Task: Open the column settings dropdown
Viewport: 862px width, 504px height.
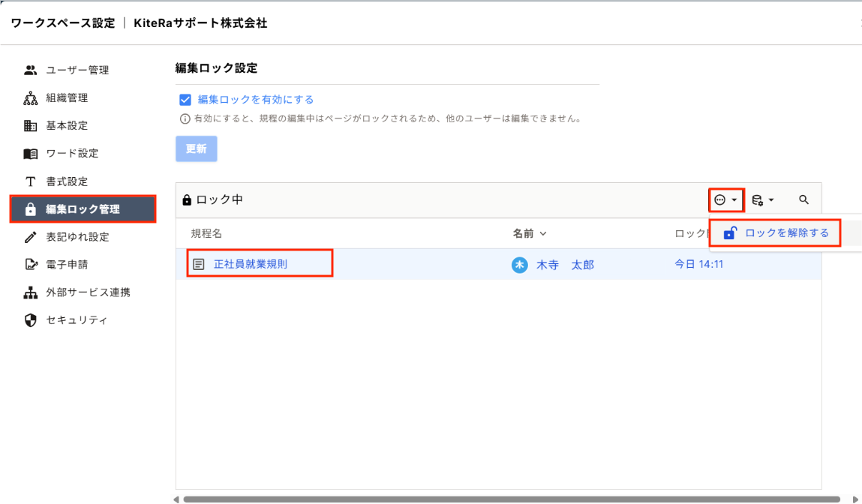Action: click(x=762, y=200)
